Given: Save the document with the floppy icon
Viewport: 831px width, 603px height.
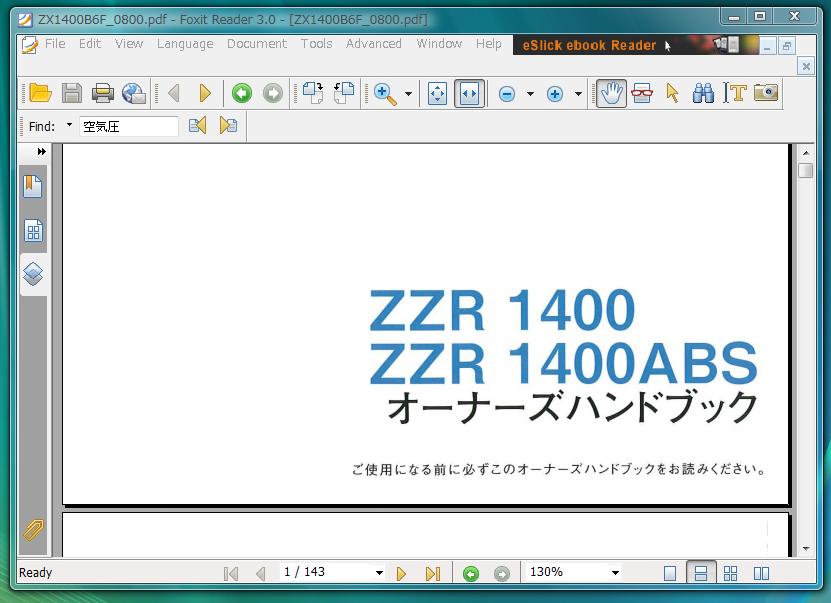Looking at the screenshot, I should click(72, 93).
